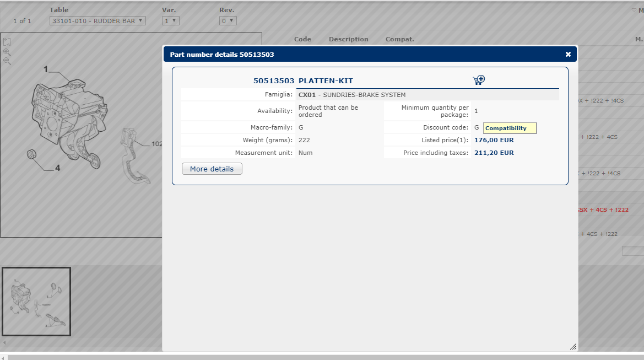Click part label 4 in diagram
This screenshot has height=360, width=644.
tap(57, 168)
